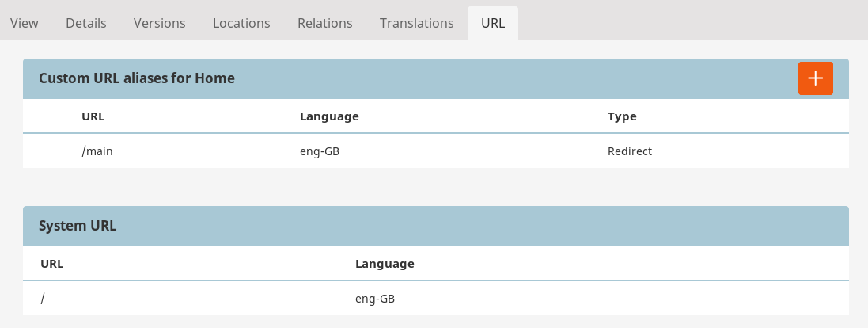The image size is (868, 328).
Task: Add a new custom URL alias
Action: tap(815, 78)
